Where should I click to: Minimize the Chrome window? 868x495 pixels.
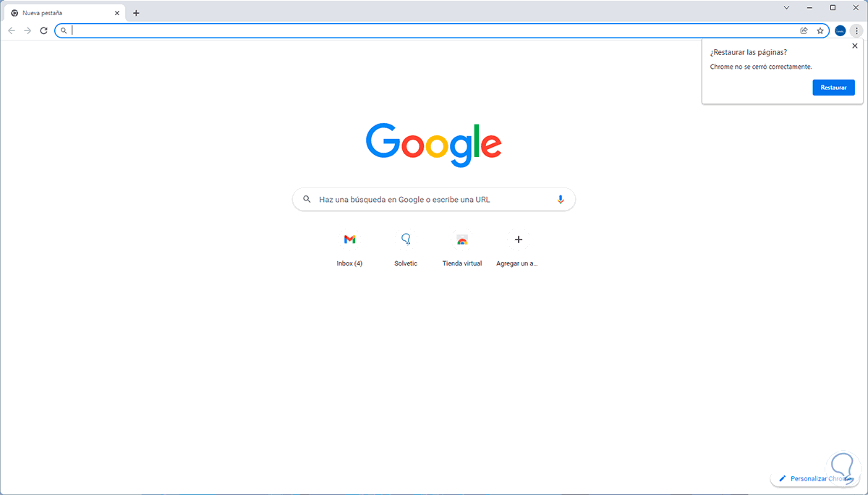tap(809, 7)
